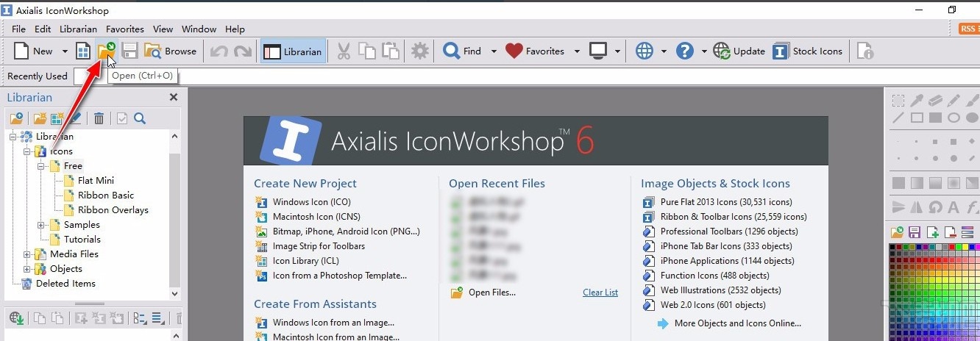Select the Ribbon Overlays folder
The image size is (980, 341).
(113, 210)
